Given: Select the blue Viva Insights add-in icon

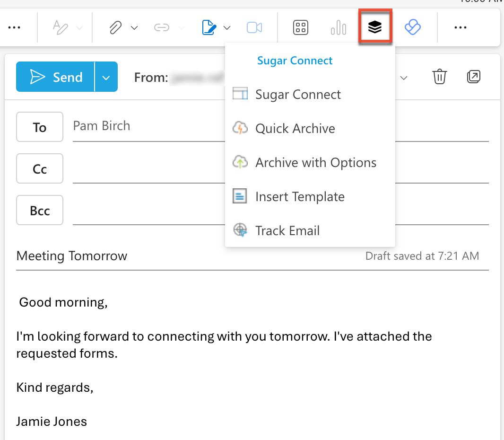Looking at the screenshot, I should pyautogui.click(x=412, y=27).
